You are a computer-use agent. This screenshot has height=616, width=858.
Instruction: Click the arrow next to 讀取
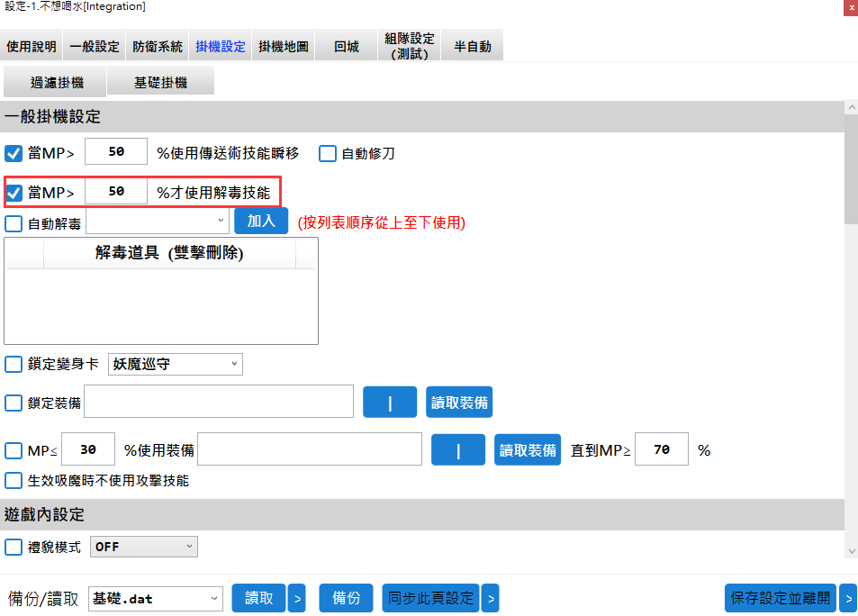(x=297, y=598)
